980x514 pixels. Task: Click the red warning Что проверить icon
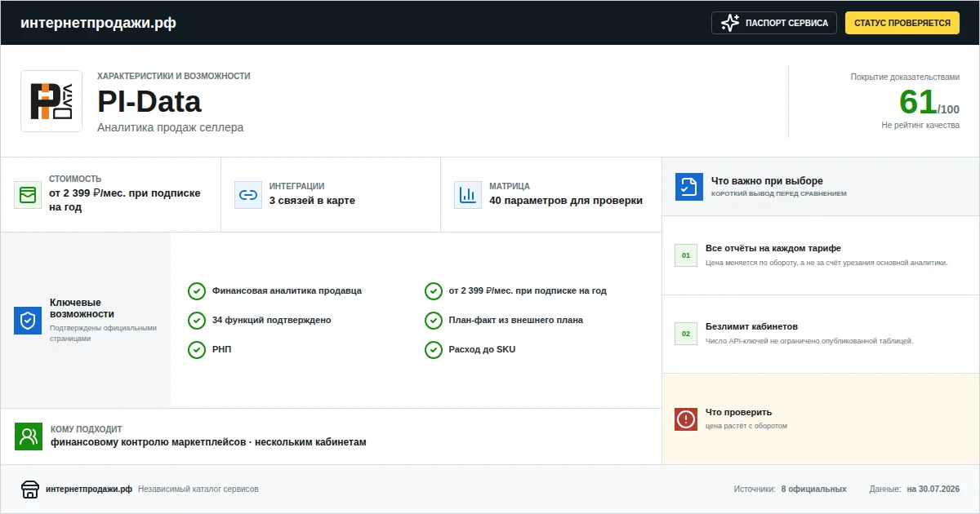[x=686, y=419]
